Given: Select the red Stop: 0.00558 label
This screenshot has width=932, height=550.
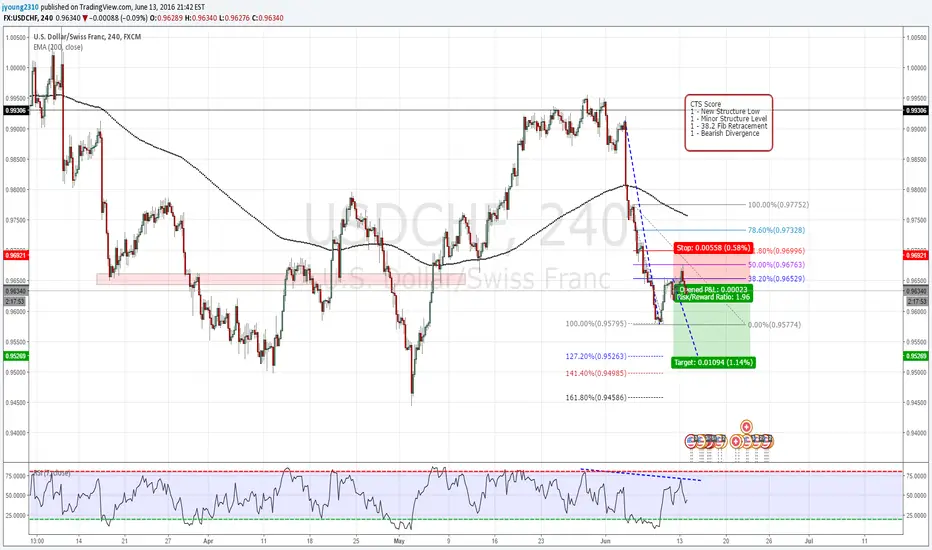Looking at the screenshot, I should coord(713,247).
